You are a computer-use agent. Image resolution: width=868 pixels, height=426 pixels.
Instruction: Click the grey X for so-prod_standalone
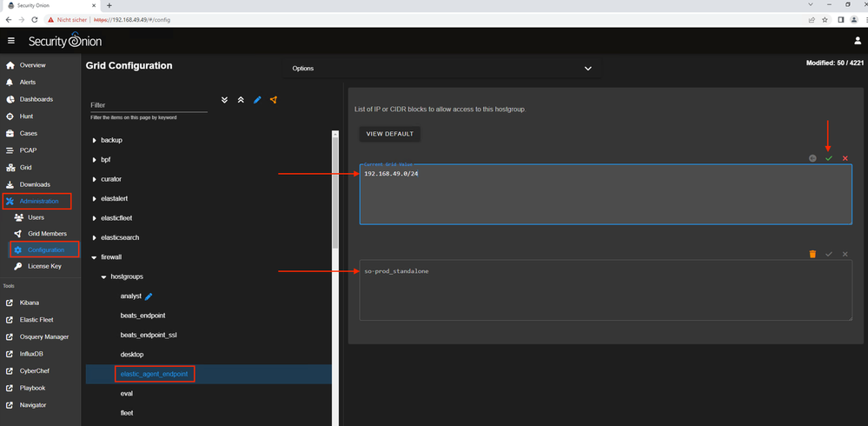click(x=845, y=254)
